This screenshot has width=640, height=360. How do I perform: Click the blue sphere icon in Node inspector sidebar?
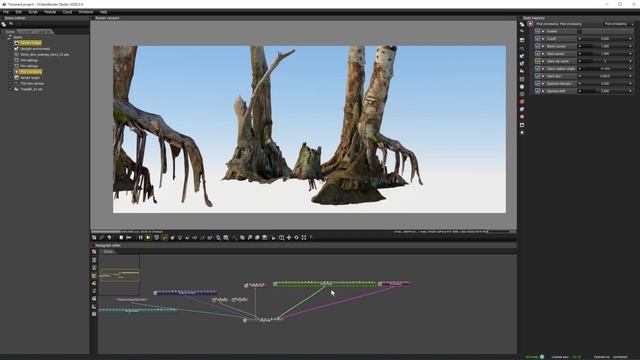(x=522, y=109)
